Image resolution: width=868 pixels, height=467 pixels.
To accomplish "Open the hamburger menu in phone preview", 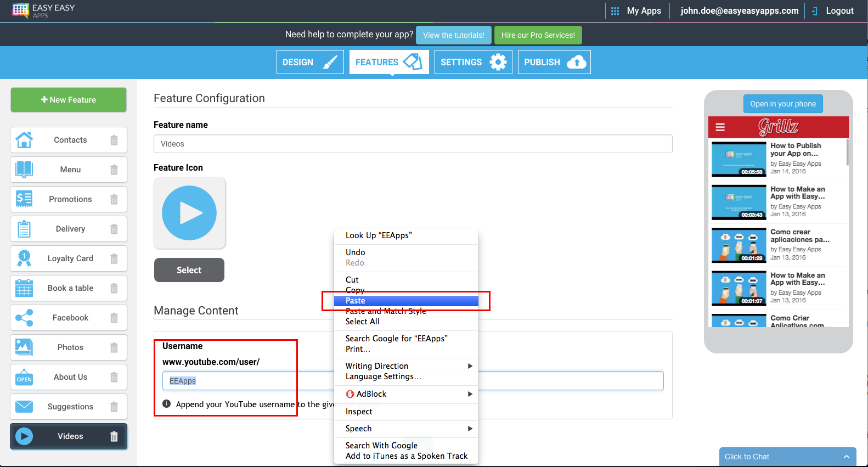I will pyautogui.click(x=720, y=127).
